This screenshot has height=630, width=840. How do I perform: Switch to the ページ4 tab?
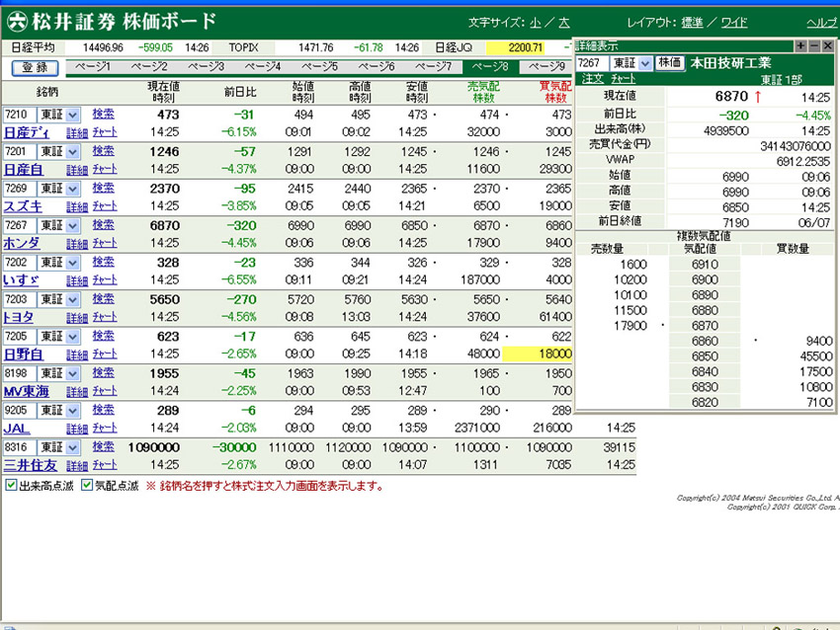263,67
